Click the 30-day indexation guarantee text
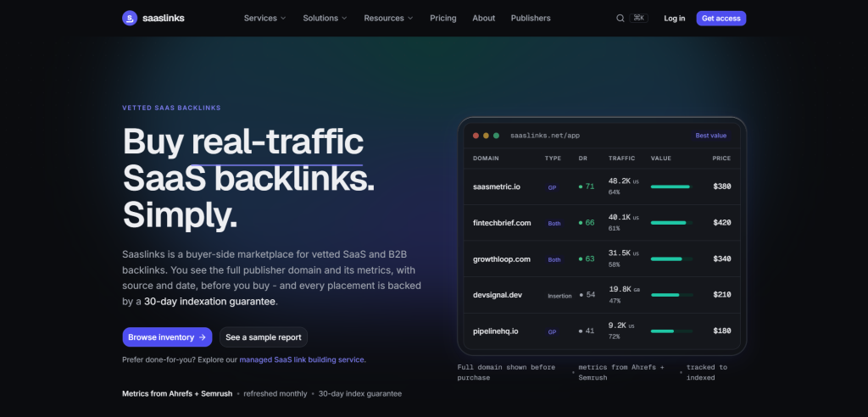This screenshot has width=868, height=417. click(x=210, y=302)
